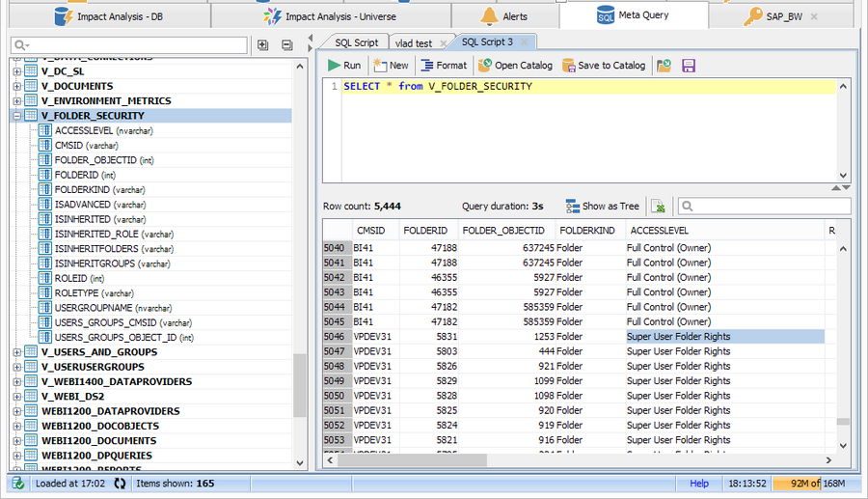Collapse left panel with the splitter arrow
The height and width of the screenshot is (499, 868).
[310, 39]
